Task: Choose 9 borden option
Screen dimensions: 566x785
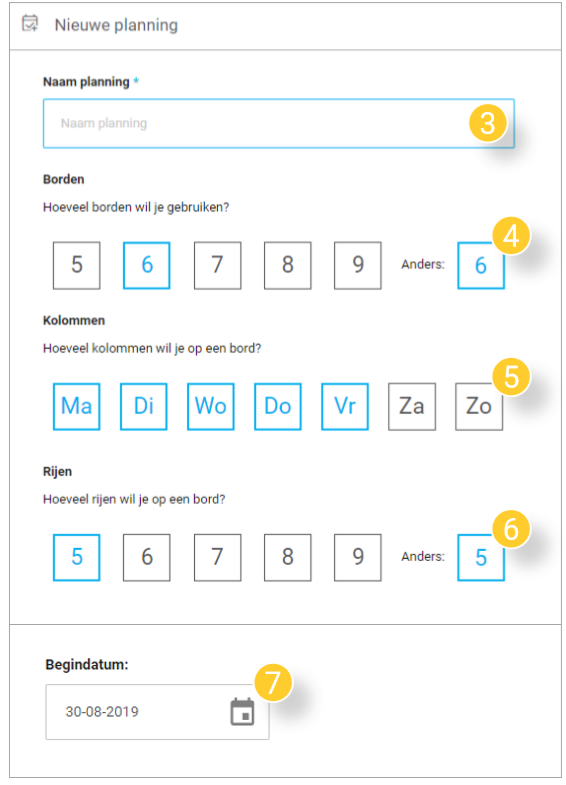Action: click(x=358, y=265)
